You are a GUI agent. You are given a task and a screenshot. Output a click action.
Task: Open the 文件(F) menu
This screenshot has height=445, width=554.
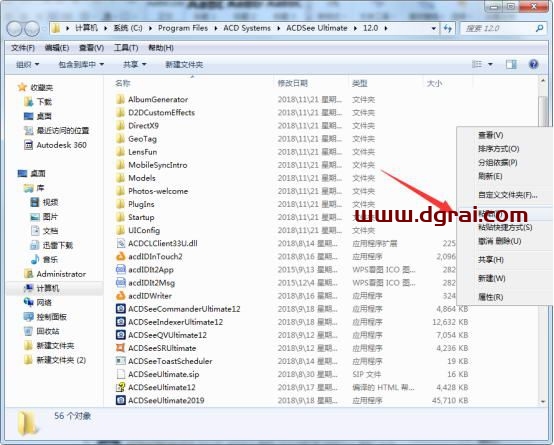coord(23,48)
